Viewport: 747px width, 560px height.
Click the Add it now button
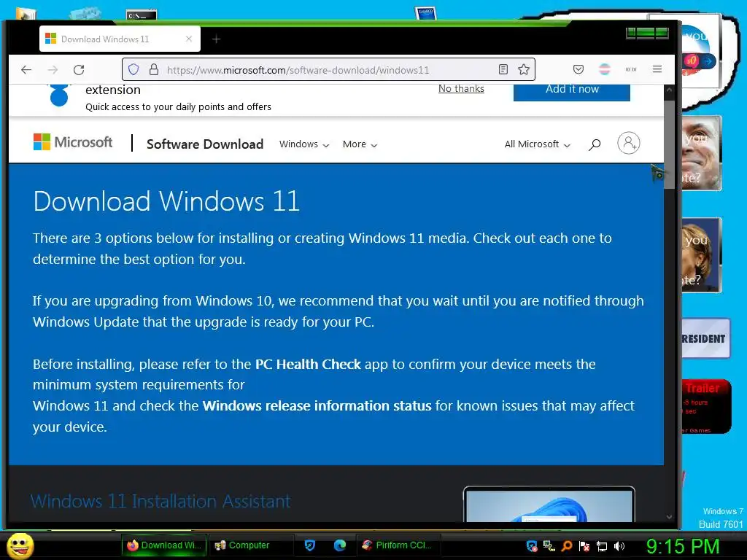pyautogui.click(x=572, y=92)
